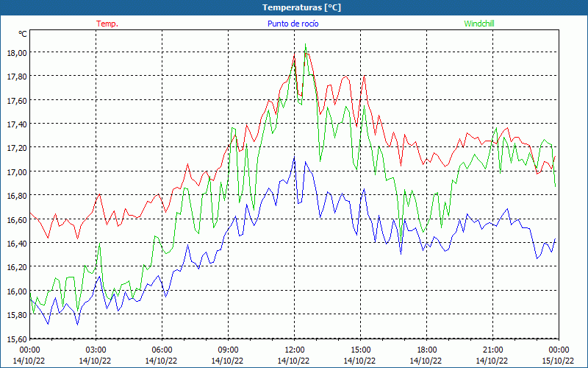Click the 16,60 y-axis value
This screenshot has width=588, height=368.
[17, 219]
